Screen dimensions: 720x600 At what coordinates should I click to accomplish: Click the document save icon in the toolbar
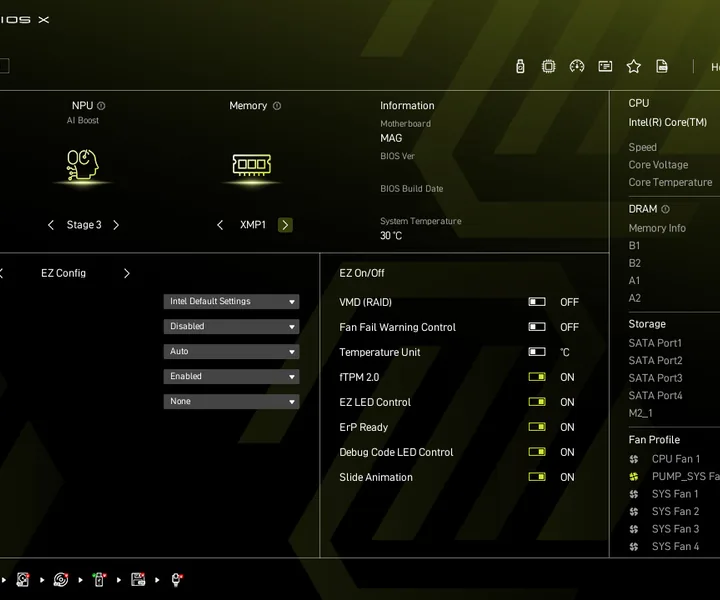[x=662, y=67]
